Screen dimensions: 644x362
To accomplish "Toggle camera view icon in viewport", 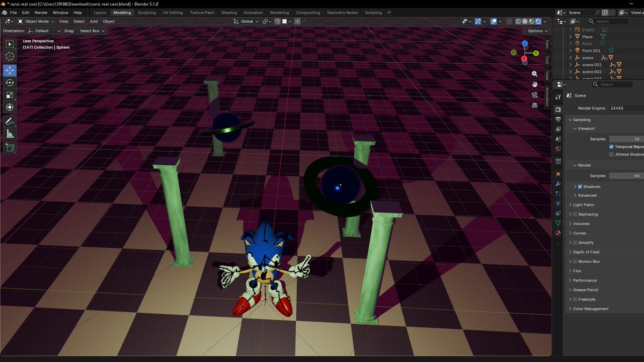I will 535,95.
